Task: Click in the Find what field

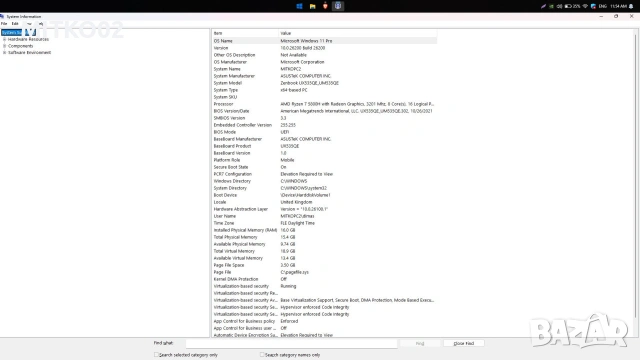Action: [291, 344]
